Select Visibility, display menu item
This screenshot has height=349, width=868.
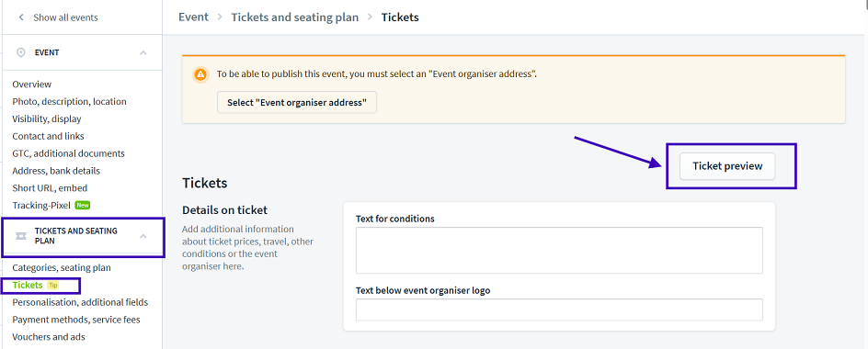(x=47, y=118)
